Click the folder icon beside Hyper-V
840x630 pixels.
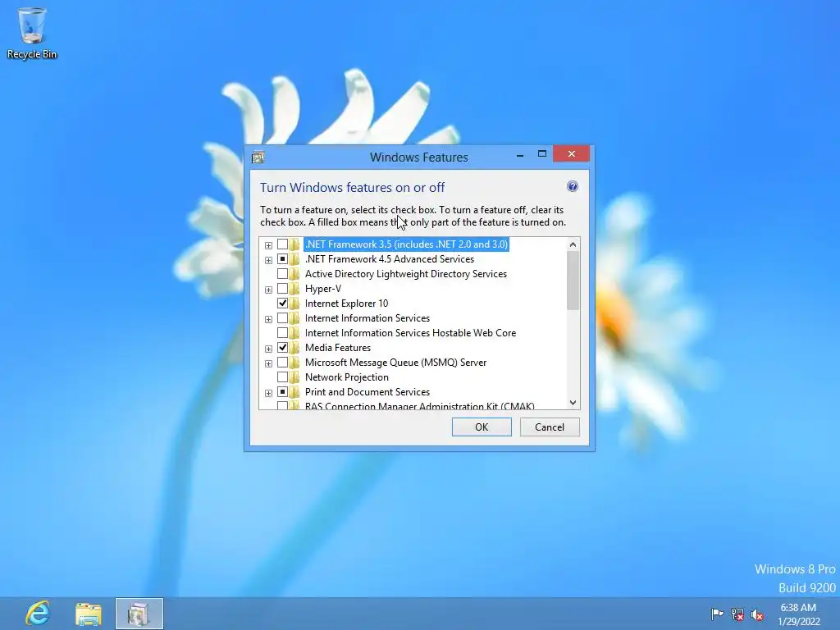point(294,289)
